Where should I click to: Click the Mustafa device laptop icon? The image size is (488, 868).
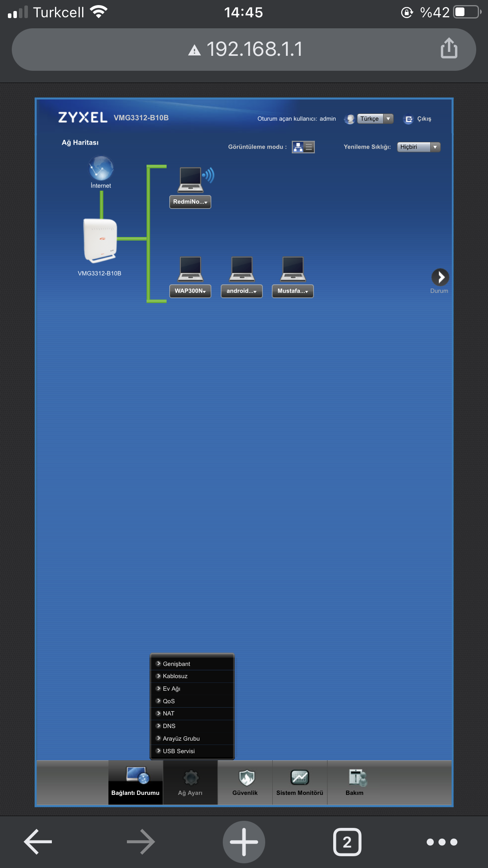[x=293, y=269]
